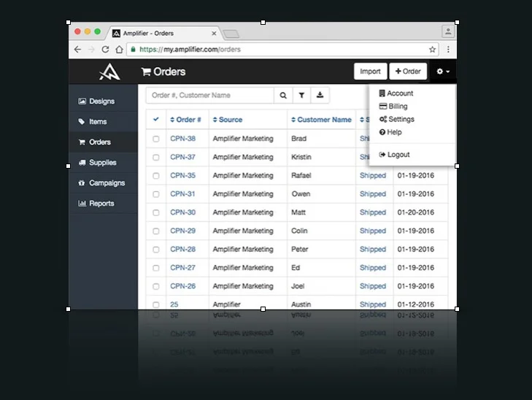
Task: Open order link CPN-38
Action: point(183,139)
